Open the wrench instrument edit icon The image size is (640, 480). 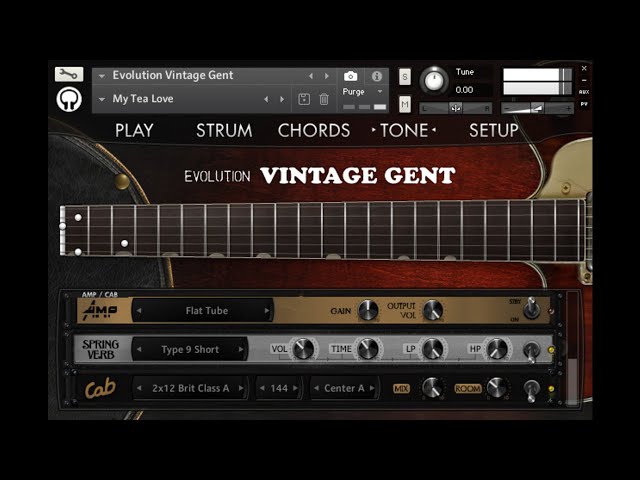69,74
